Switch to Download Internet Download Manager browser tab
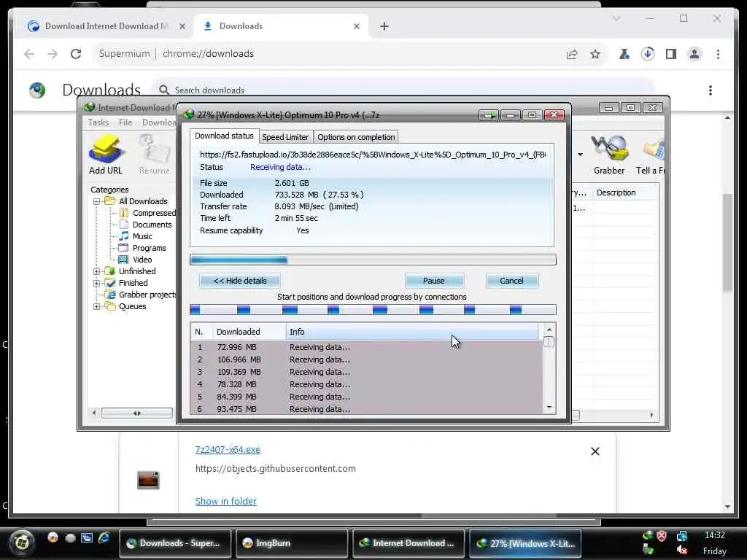This screenshot has height=560, width=747. [x=107, y=26]
